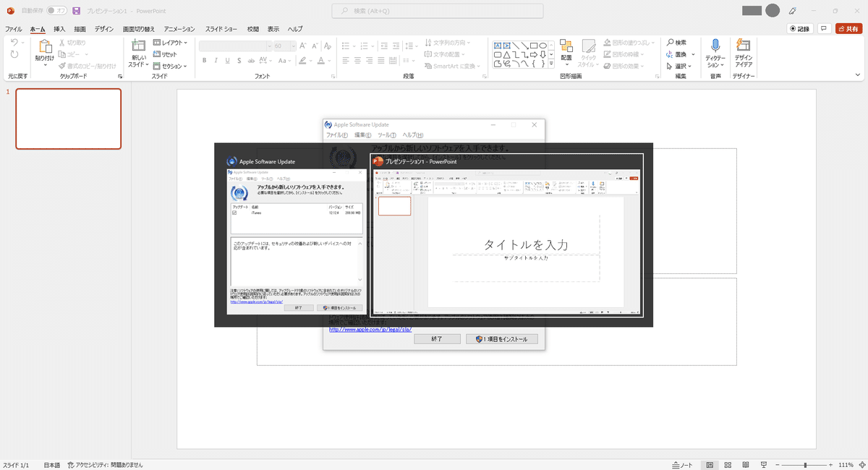Image resolution: width=868 pixels, height=470 pixels.
Task: Open the Section (セクション) dropdown
Action: (x=171, y=66)
